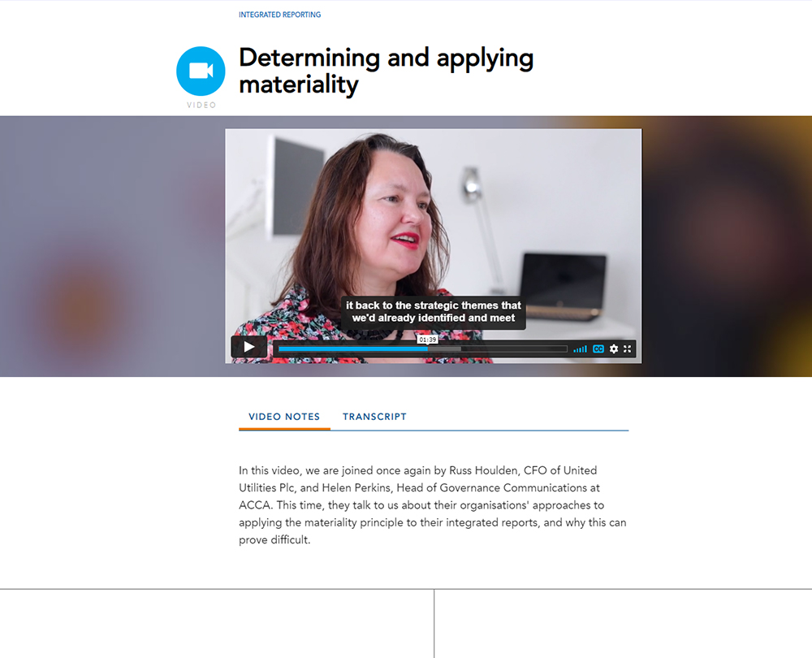812x658 pixels.
Task: Click the VIDEO label under the camera icon
Action: click(201, 105)
